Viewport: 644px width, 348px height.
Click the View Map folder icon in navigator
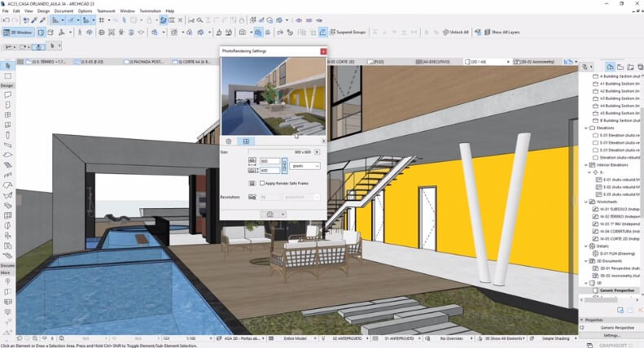620,67
